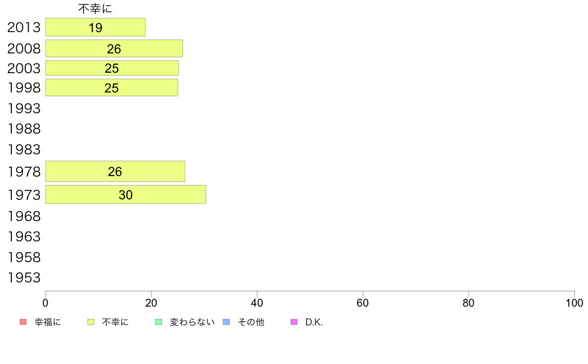Click the 100 tick on x-axis
Screen dimensions: 588x364
574,303
